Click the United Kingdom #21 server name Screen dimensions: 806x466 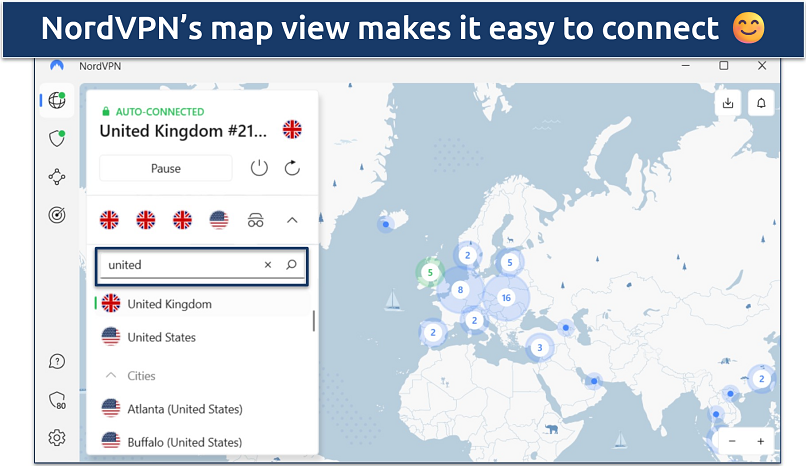pos(184,131)
